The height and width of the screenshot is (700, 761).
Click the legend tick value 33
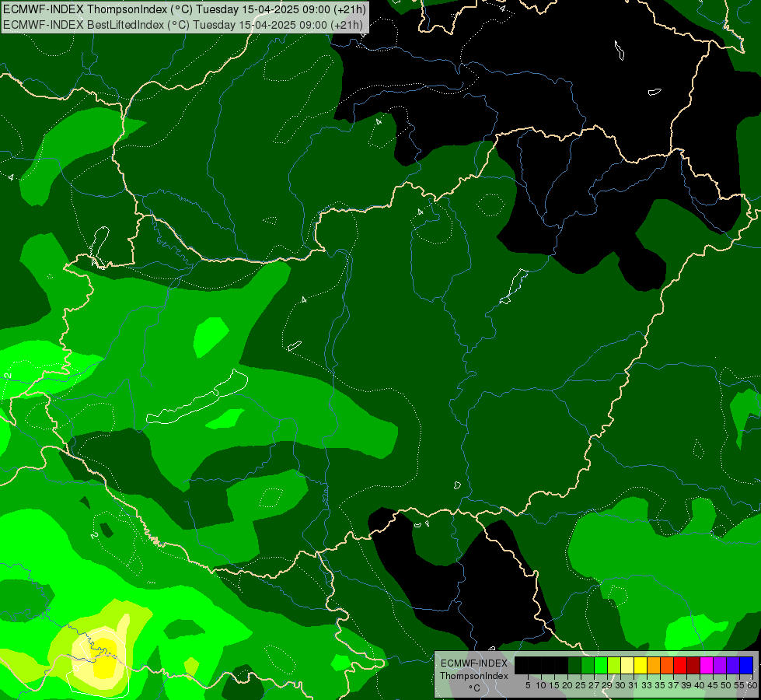(647, 685)
